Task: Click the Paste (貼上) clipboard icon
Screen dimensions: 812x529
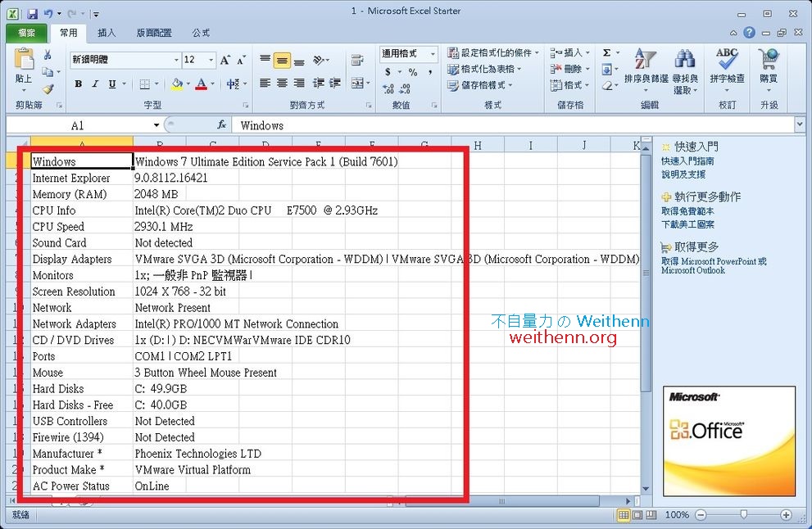Action: tap(24, 60)
